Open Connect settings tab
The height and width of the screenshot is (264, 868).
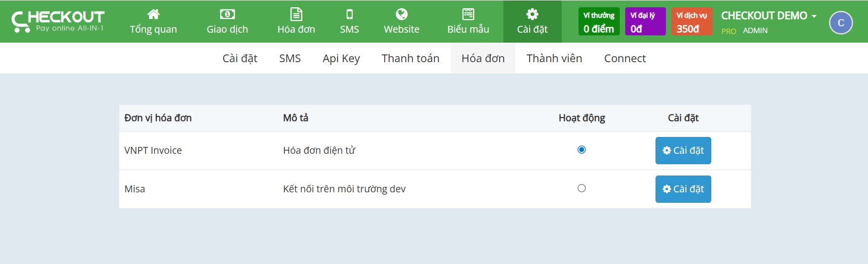625,59
